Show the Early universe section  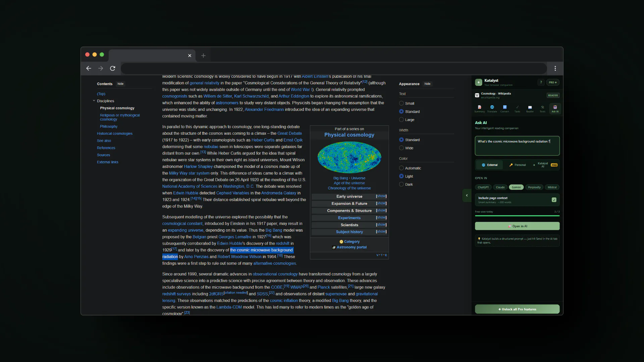pyautogui.click(x=381, y=196)
